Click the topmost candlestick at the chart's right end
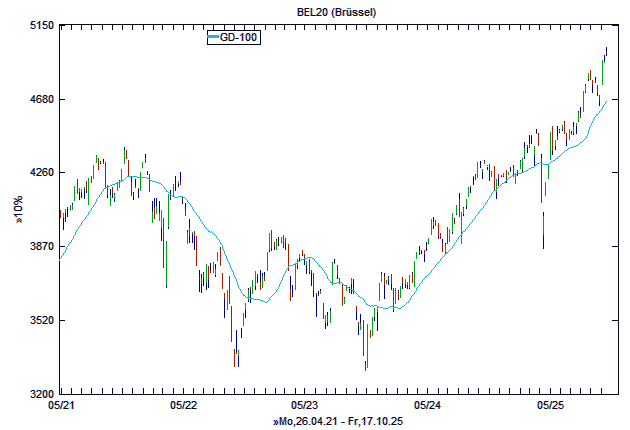 (x=606, y=52)
